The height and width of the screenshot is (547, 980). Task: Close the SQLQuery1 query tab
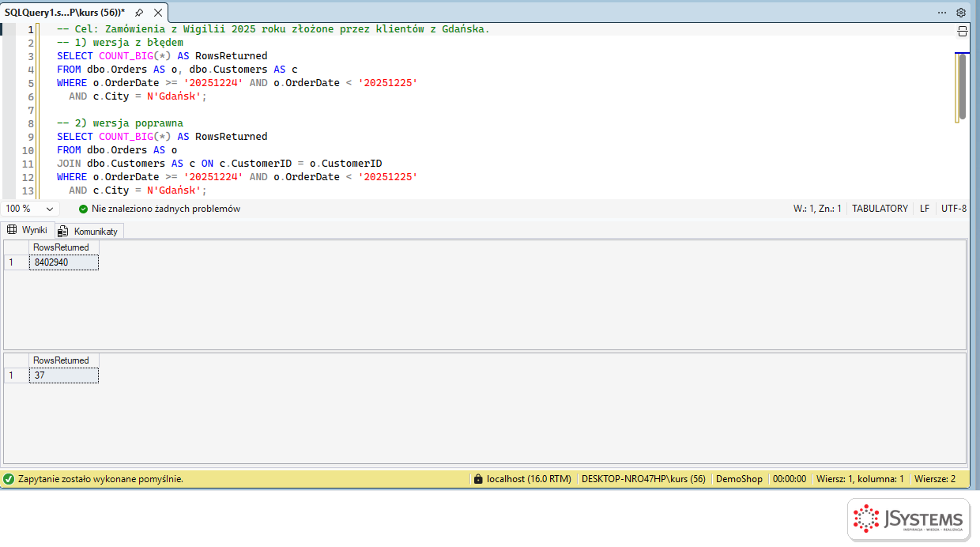[158, 13]
